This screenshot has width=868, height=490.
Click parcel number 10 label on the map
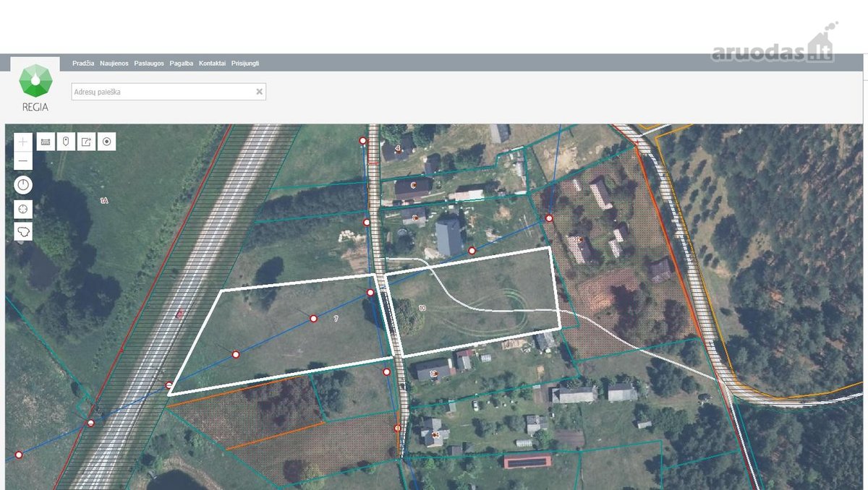(x=422, y=308)
